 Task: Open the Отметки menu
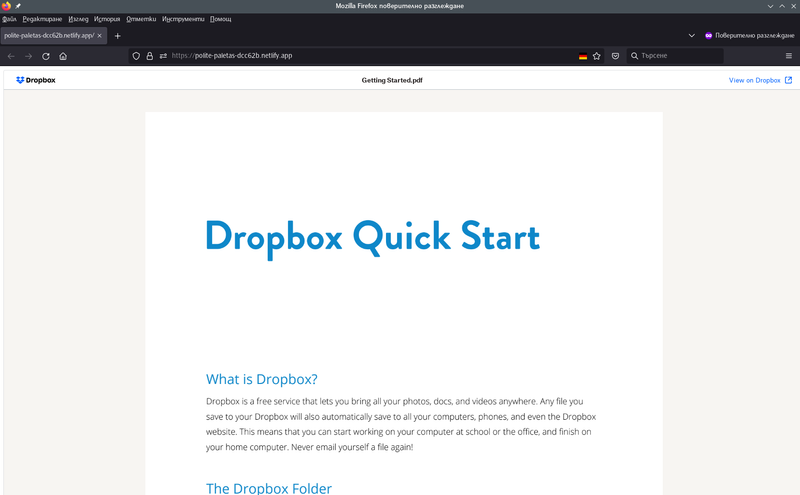(141, 19)
